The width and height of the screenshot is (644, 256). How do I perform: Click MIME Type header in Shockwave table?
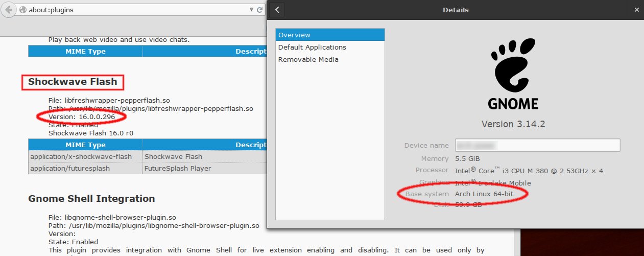tap(85, 145)
